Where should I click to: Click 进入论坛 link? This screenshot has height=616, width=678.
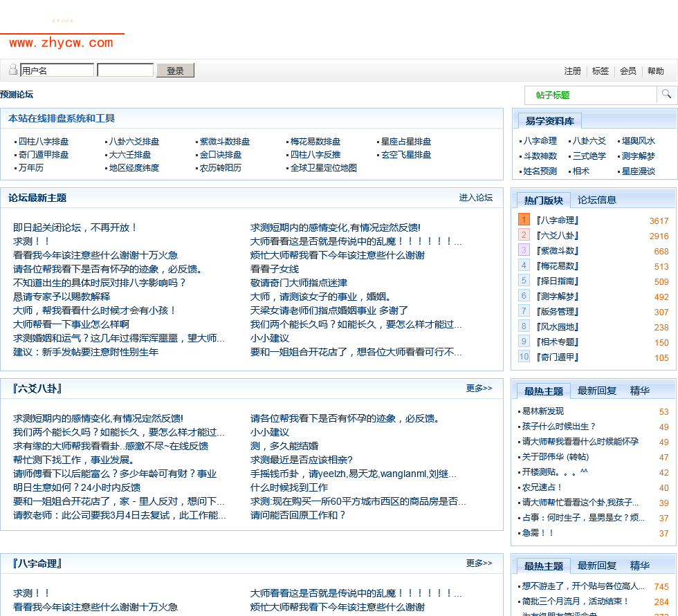(x=476, y=198)
